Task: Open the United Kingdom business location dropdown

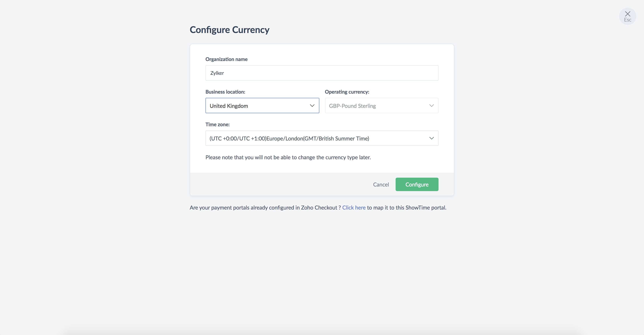Action: [262, 106]
